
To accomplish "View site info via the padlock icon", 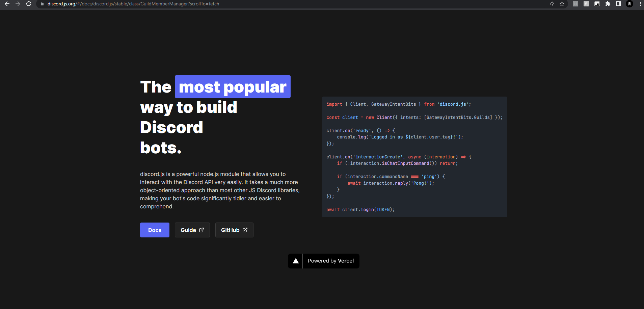I will (x=42, y=4).
